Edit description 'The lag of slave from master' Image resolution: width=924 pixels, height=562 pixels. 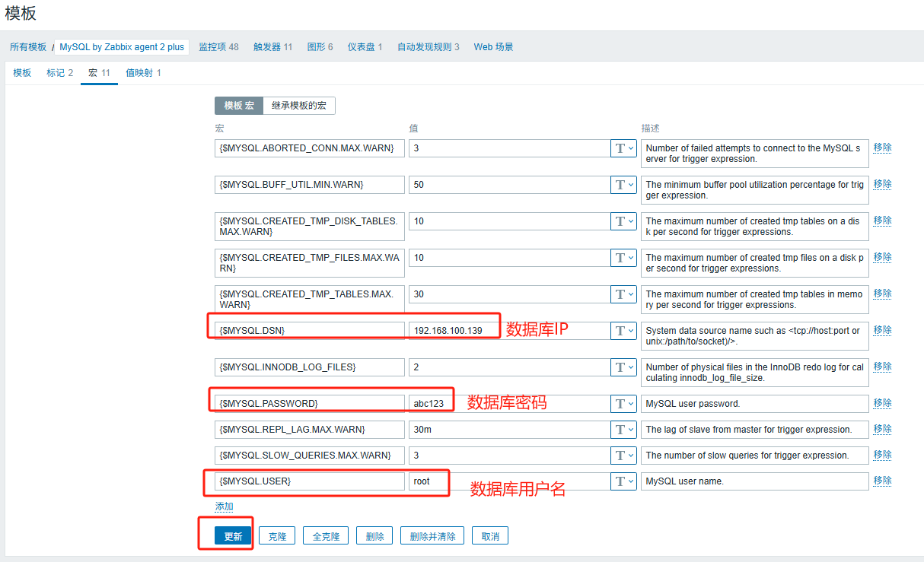[x=755, y=430]
